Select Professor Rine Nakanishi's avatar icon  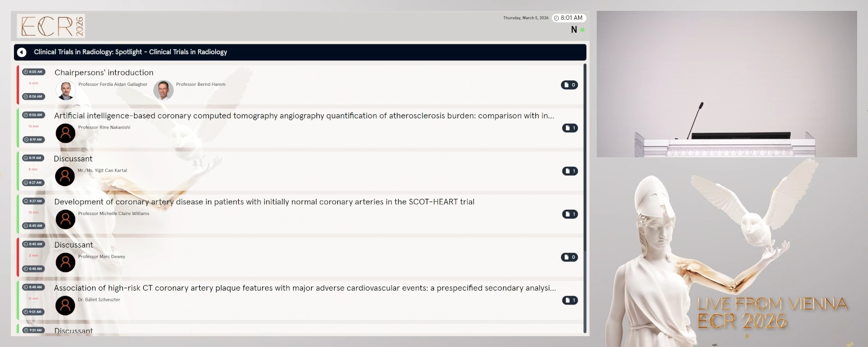(x=66, y=133)
